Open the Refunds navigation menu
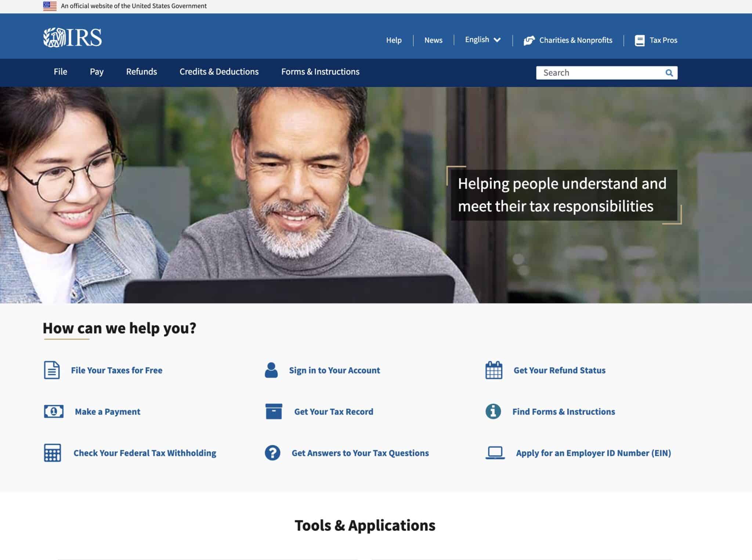Image resolution: width=752 pixels, height=560 pixels. 141,72
